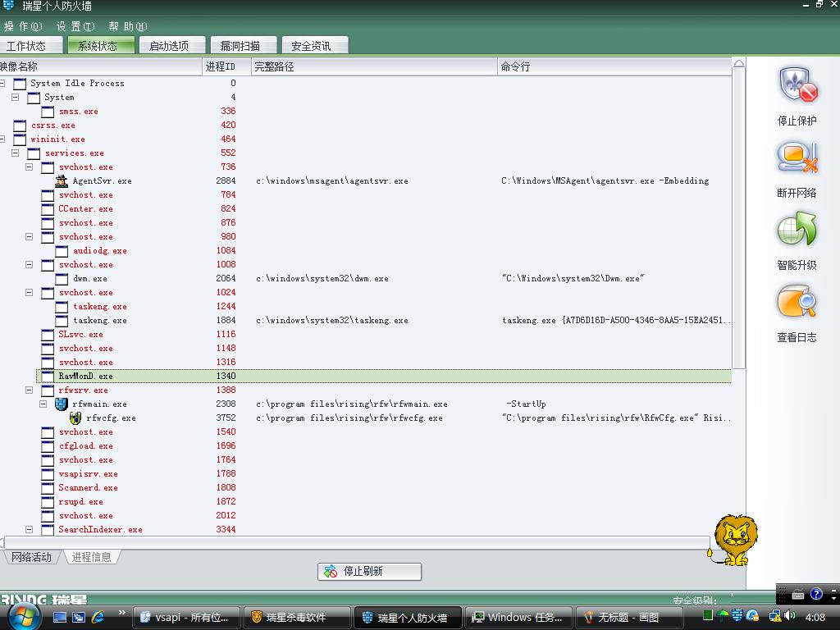The height and width of the screenshot is (630, 840).
Task: Collapse svchost.exe with PID 1008
Action: pyautogui.click(x=29, y=264)
